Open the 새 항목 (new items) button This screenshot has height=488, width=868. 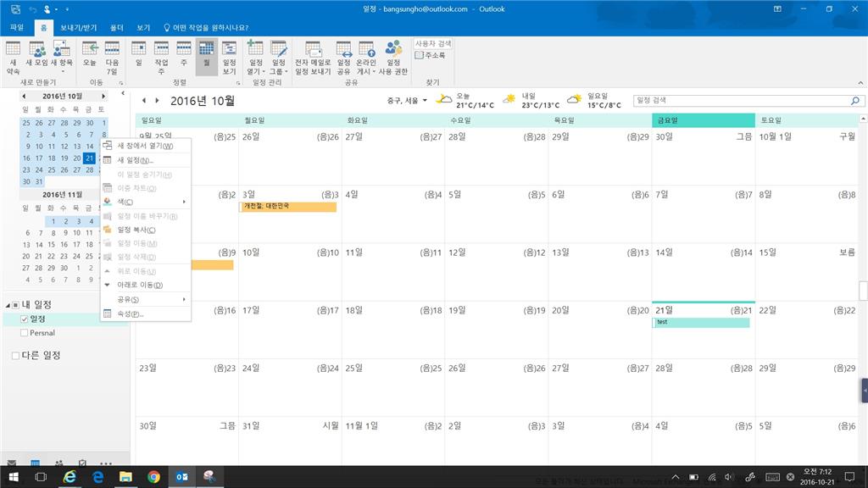coord(61,57)
